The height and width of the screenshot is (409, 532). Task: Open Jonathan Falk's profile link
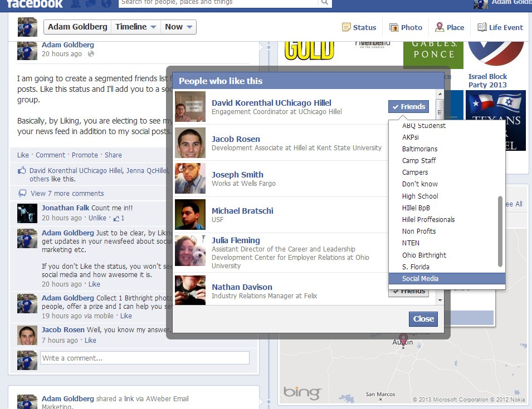(x=66, y=208)
